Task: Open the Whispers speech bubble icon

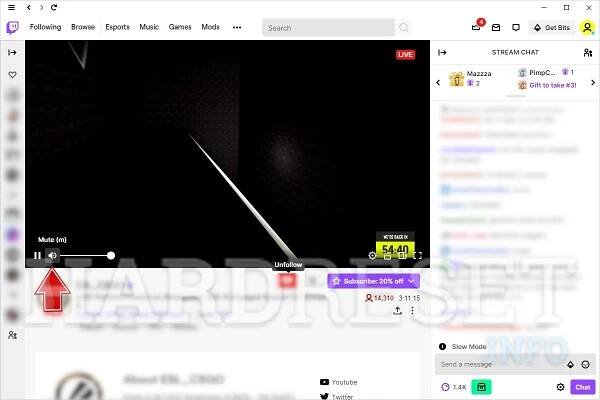Action: [515, 27]
